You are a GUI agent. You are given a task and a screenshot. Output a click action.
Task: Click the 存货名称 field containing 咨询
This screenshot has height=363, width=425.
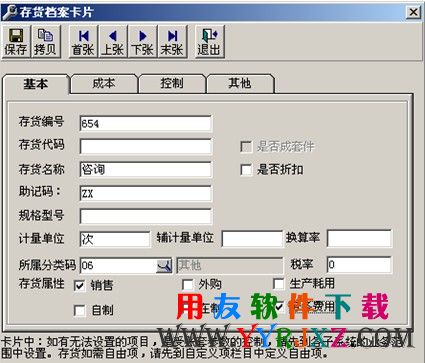tap(145, 170)
